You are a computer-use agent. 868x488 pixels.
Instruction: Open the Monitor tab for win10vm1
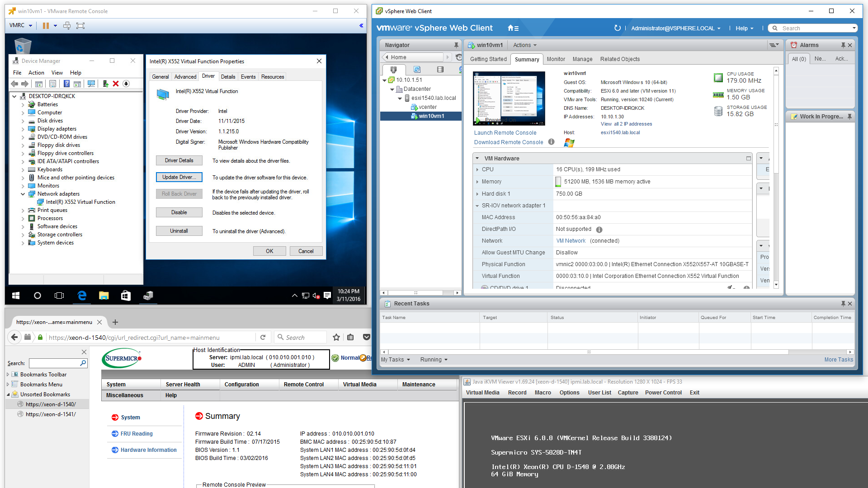pos(556,59)
